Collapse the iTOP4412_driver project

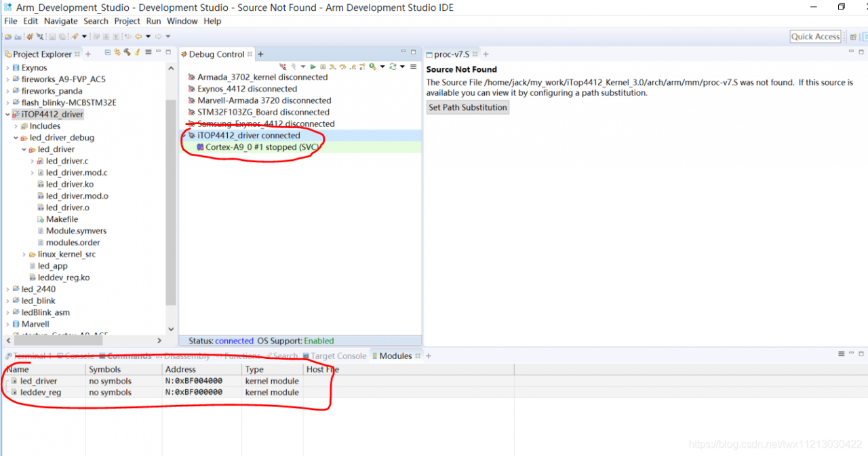[x=7, y=114]
